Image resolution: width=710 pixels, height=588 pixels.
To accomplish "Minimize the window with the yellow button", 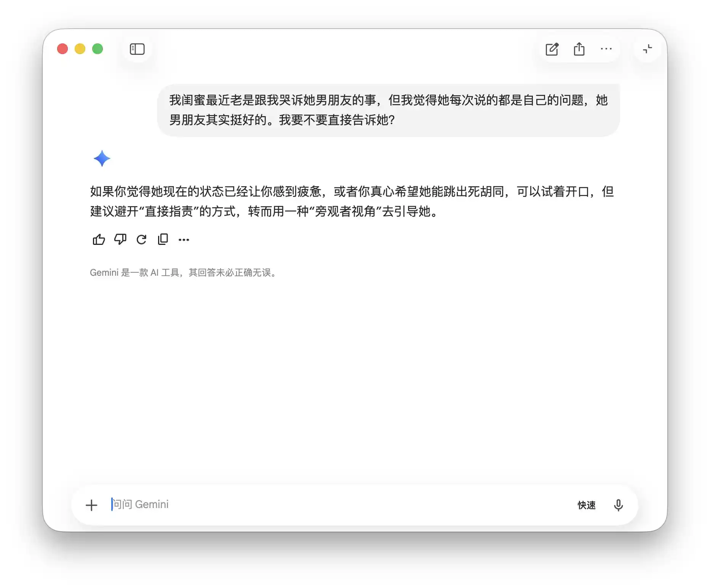I will pos(80,49).
